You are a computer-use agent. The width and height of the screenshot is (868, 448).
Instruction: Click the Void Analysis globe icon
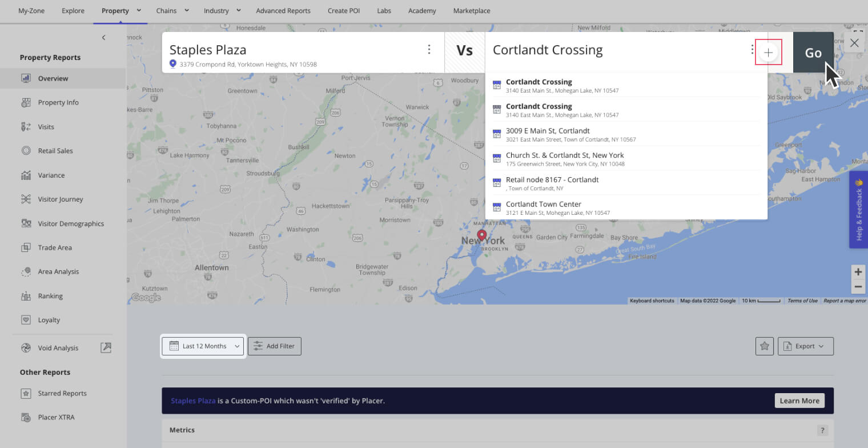26,347
